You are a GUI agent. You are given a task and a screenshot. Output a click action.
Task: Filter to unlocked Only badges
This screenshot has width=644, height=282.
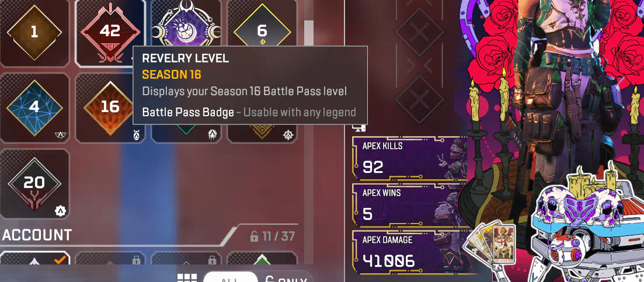pyautogui.click(x=287, y=278)
